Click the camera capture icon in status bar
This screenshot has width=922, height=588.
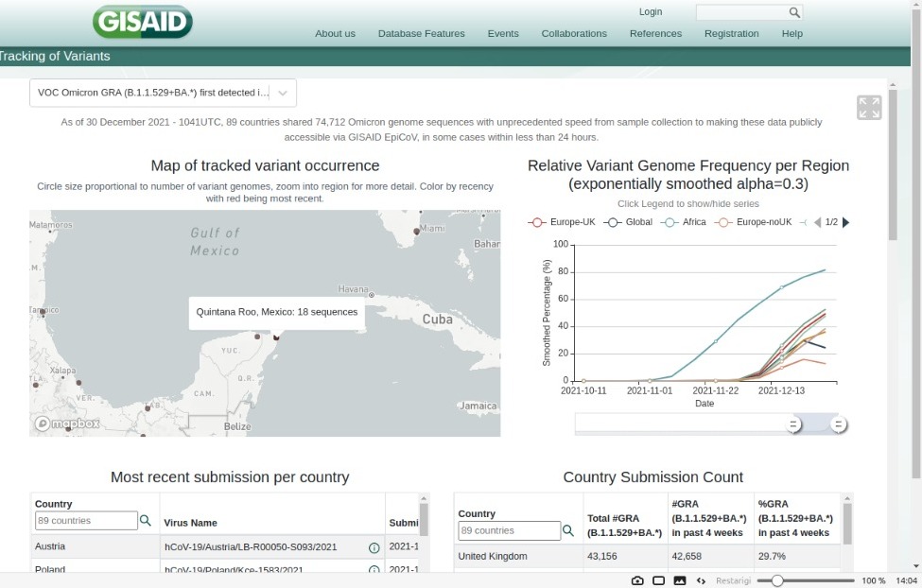[x=637, y=580]
